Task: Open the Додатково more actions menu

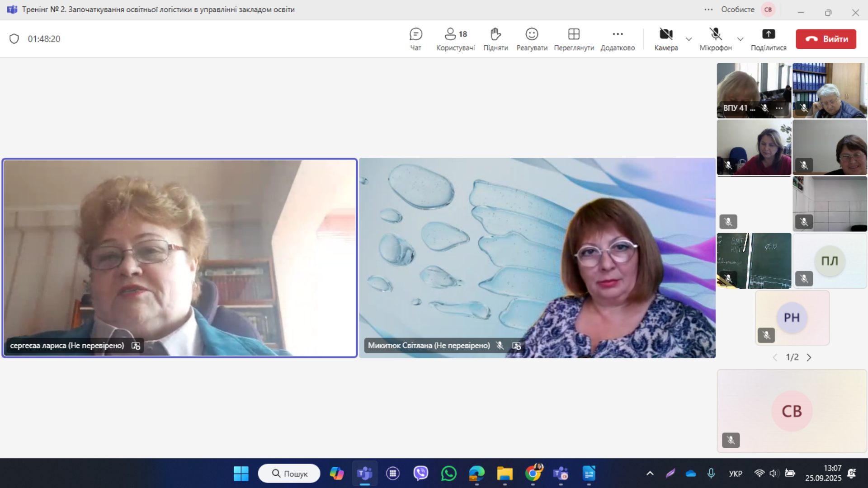Action: point(618,39)
